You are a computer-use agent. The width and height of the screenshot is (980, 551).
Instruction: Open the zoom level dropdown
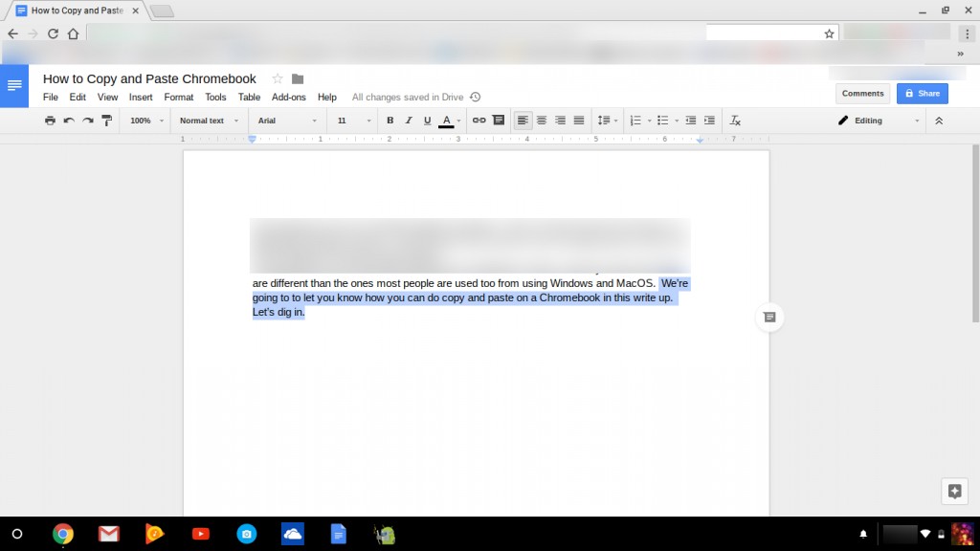tap(146, 121)
